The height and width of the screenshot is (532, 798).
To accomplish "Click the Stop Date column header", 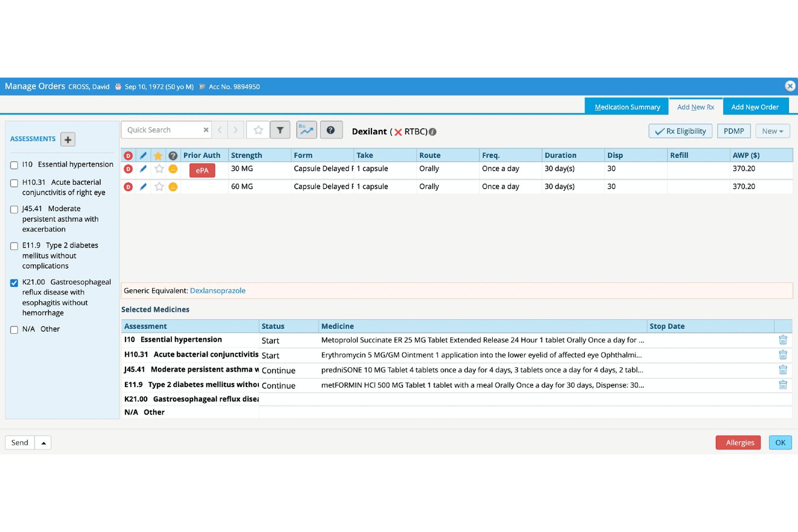I will point(710,326).
